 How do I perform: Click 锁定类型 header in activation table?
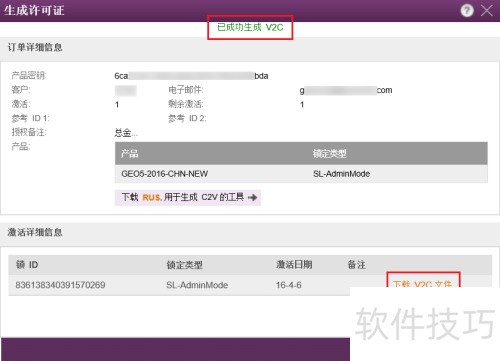point(184,265)
